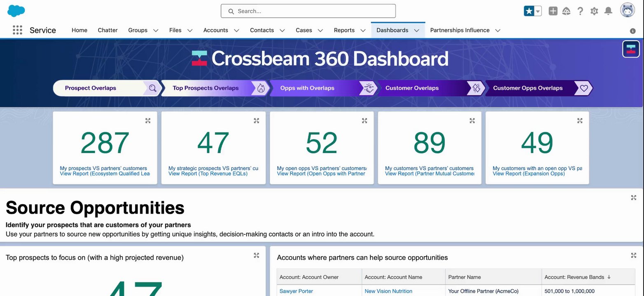The height and width of the screenshot is (296, 644).
Task: Expand the Top prospects to focus on widget
Action: tap(257, 255)
